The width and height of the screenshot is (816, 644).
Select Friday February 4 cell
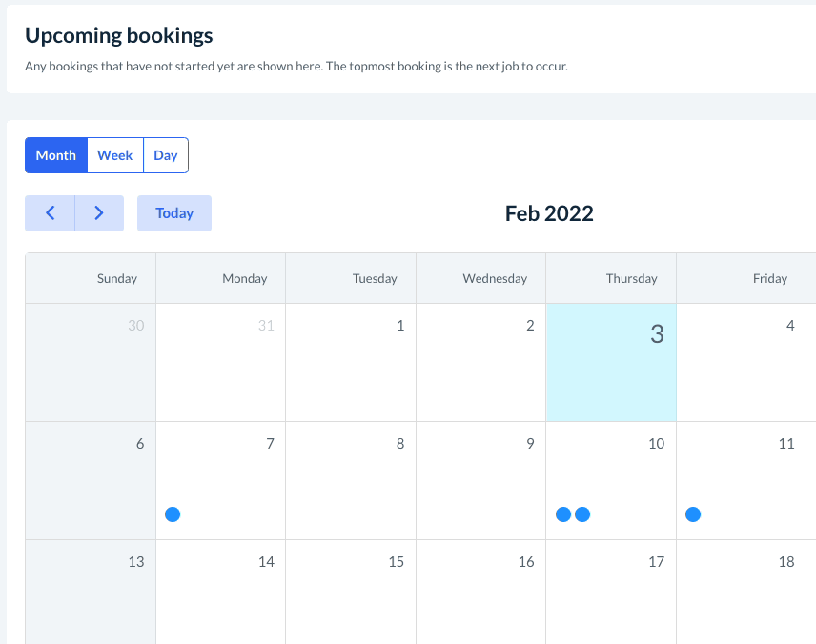(741, 363)
